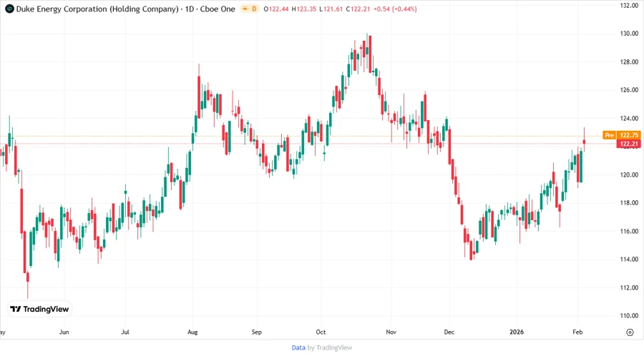Open chart settings gear icon
Screen dimensions: 644x356
pyautogui.click(x=630, y=332)
